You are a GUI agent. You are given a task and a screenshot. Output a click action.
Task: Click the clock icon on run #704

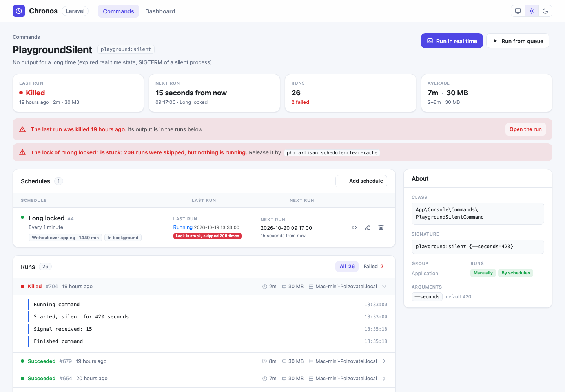(265, 287)
